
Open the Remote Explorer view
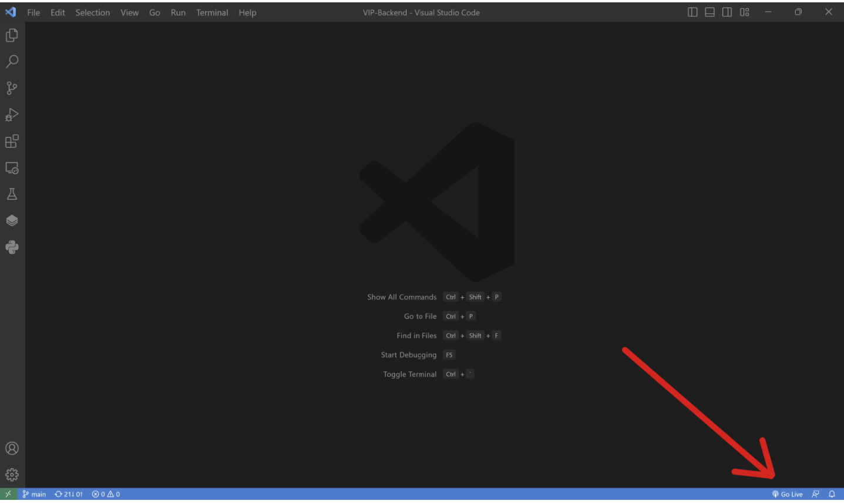click(12, 168)
